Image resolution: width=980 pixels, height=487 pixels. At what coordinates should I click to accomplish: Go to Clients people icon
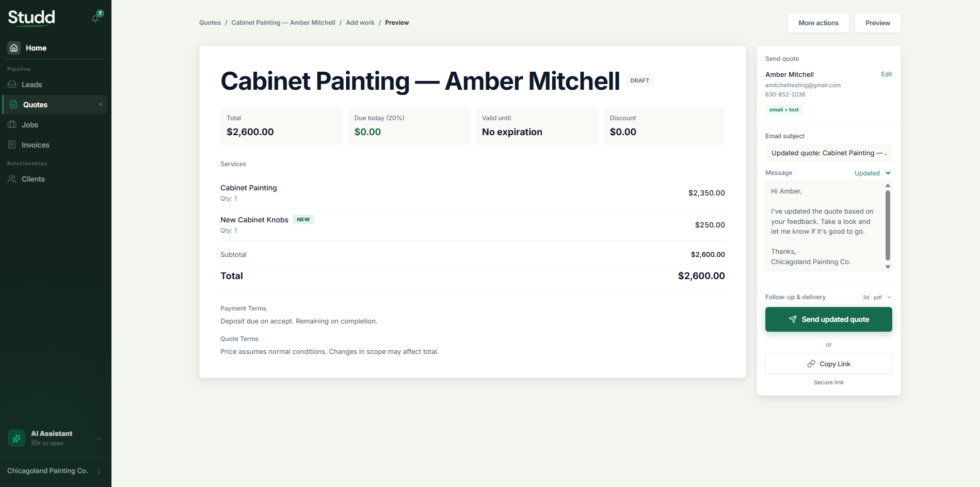tap(12, 179)
